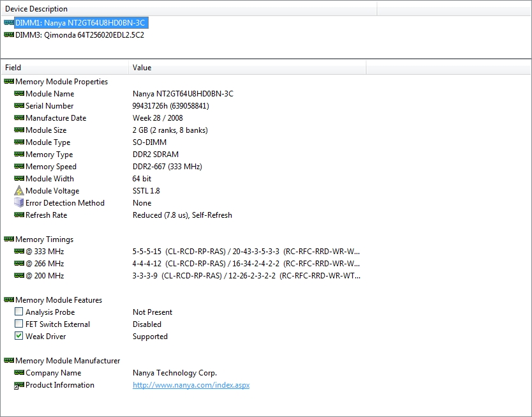
Task: Click the Memory Timings section icon
Action: [x=8, y=239]
